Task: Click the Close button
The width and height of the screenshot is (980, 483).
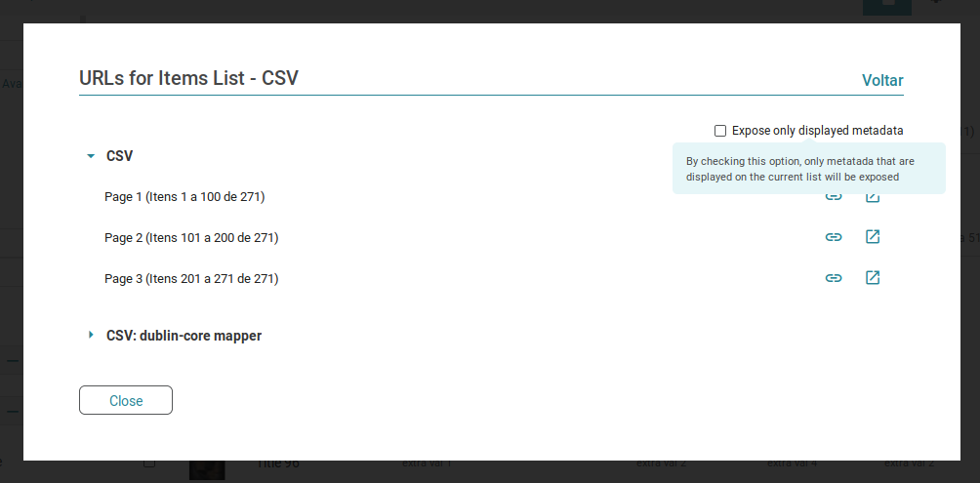Action: coord(126,400)
